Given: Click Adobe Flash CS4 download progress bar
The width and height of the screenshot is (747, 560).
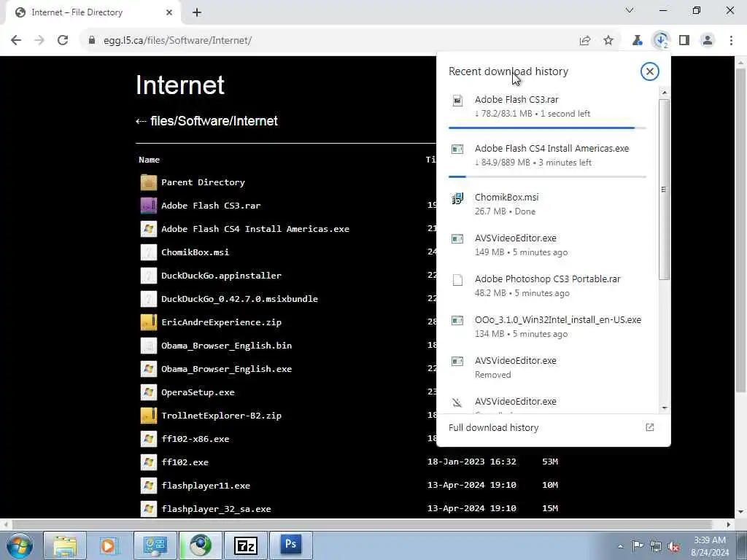Looking at the screenshot, I should (547, 176).
